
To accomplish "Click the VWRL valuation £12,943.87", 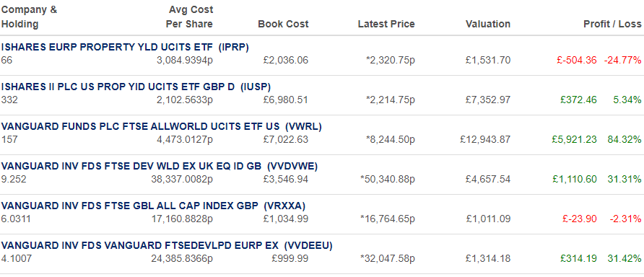I will 485,139.
